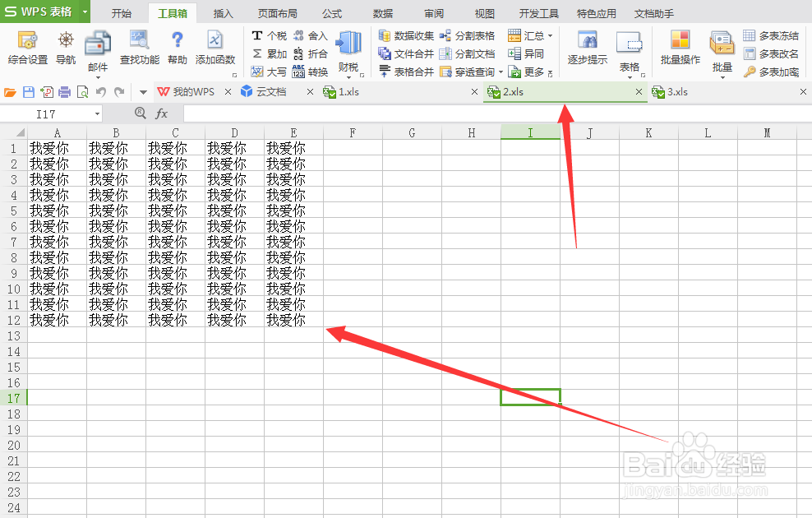Click 逐步提示 step hint icon

tap(588, 47)
